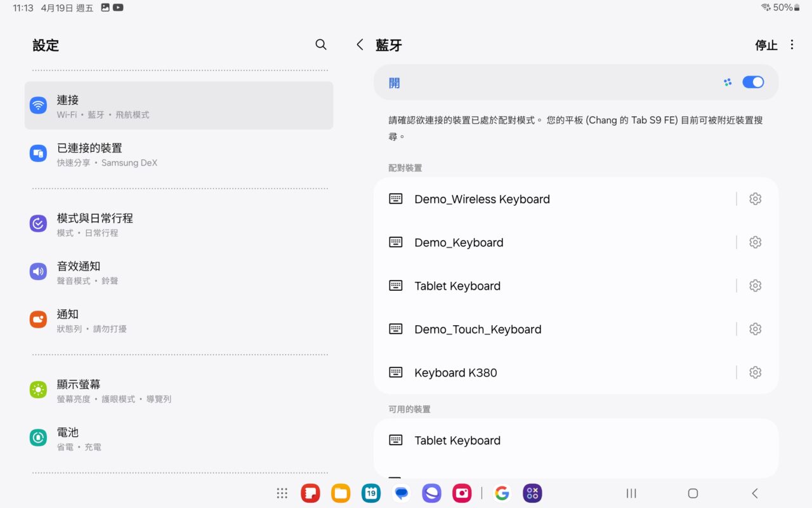Viewport: 812px width, 508px height.
Task: Open the three-dot more options menu
Action: [x=792, y=44]
